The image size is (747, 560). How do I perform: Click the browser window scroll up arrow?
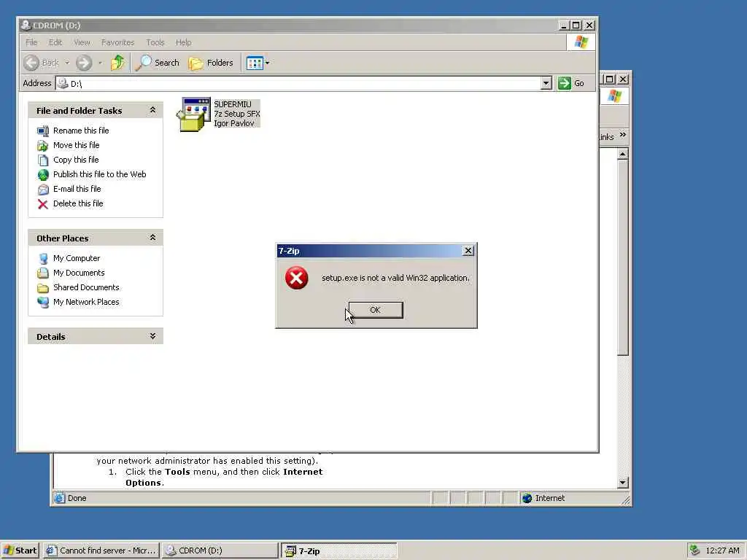(623, 155)
